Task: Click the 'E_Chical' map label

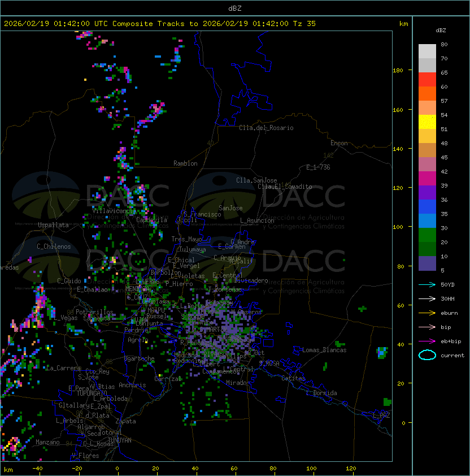Action: coord(181,260)
